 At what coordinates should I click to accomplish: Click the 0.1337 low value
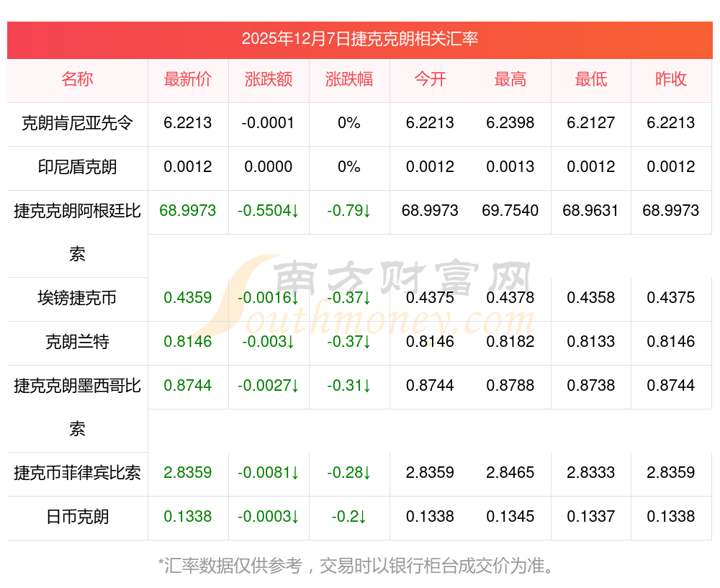tap(591, 517)
